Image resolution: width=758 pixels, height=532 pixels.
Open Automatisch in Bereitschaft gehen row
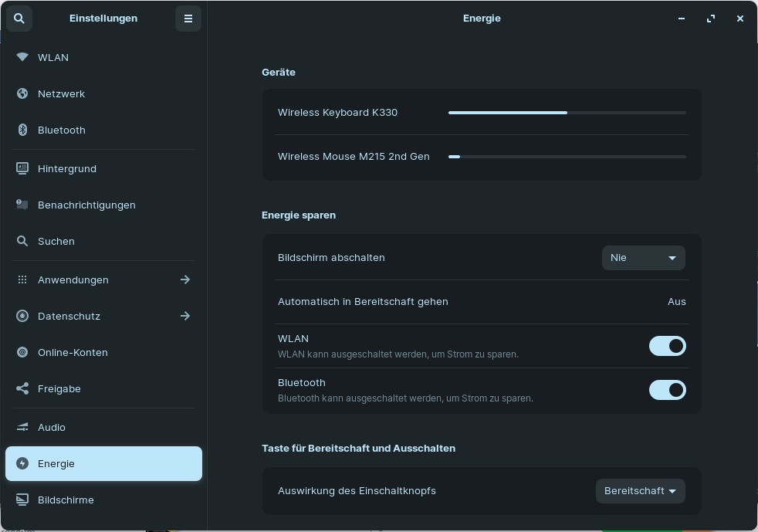(x=482, y=302)
